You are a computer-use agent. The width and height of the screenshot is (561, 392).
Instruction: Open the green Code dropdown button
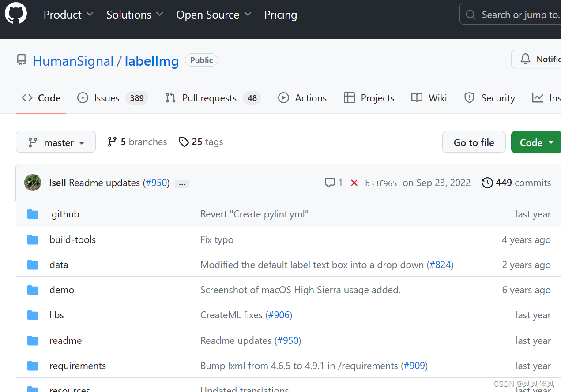pyautogui.click(x=536, y=142)
